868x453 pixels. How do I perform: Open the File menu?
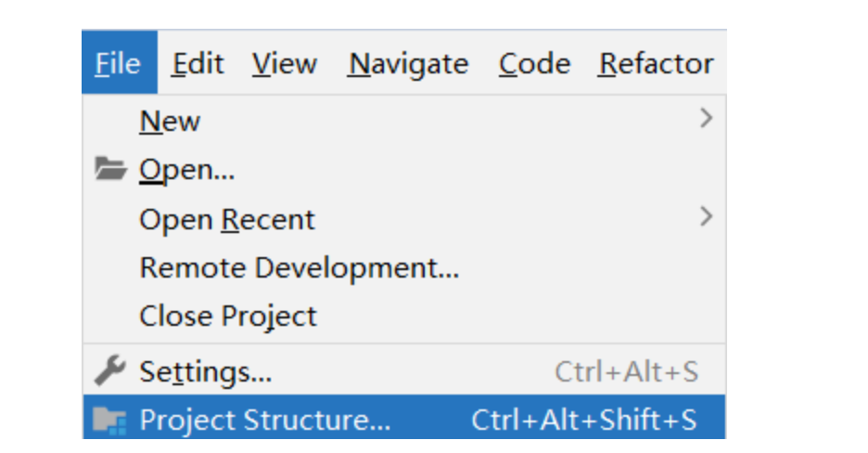(120, 62)
